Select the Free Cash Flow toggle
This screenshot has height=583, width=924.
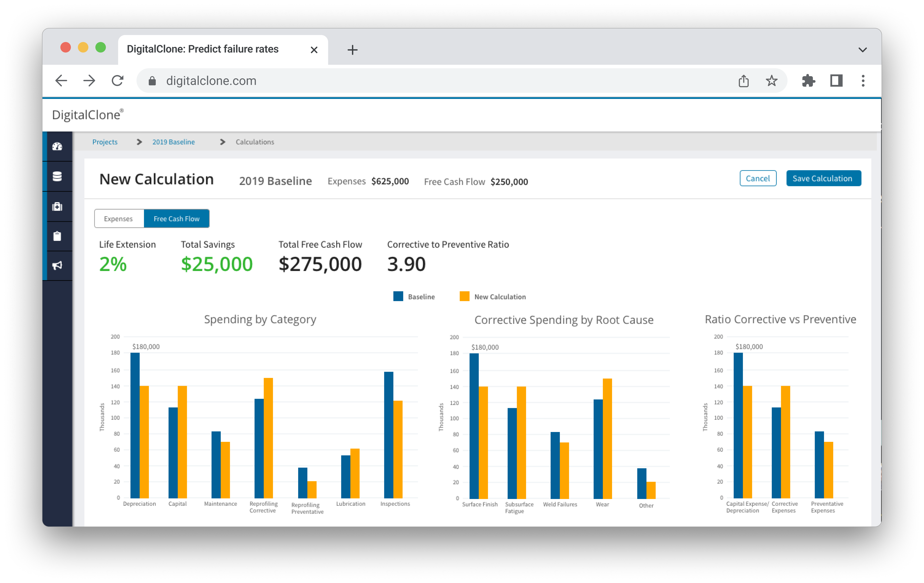tap(177, 219)
